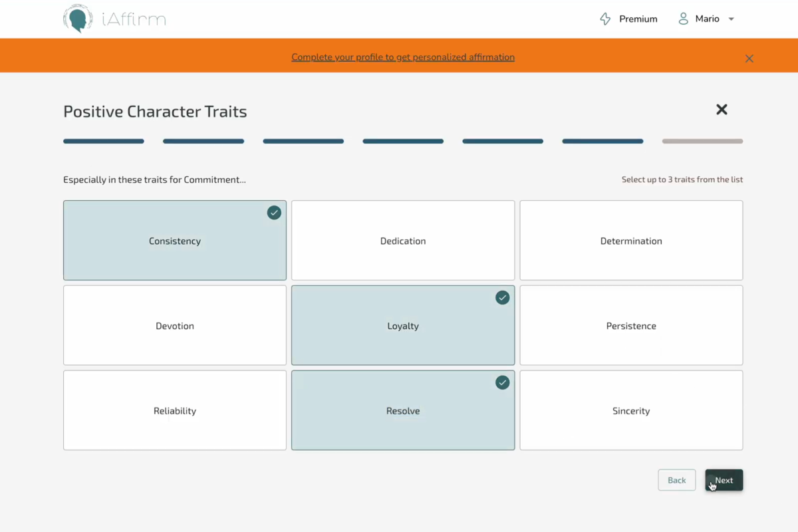The image size is (798, 532).
Task: Go Back to previous step
Action: pyautogui.click(x=677, y=480)
